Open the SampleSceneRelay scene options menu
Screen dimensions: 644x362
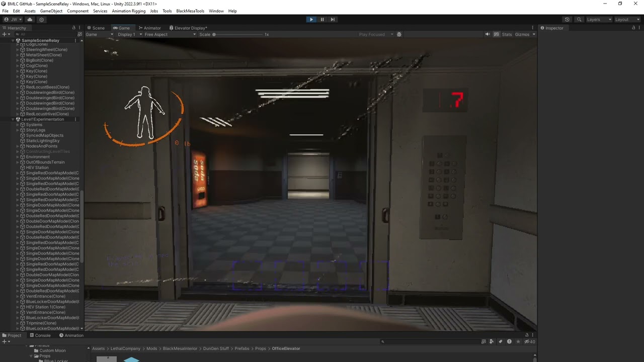click(x=75, y=40)
